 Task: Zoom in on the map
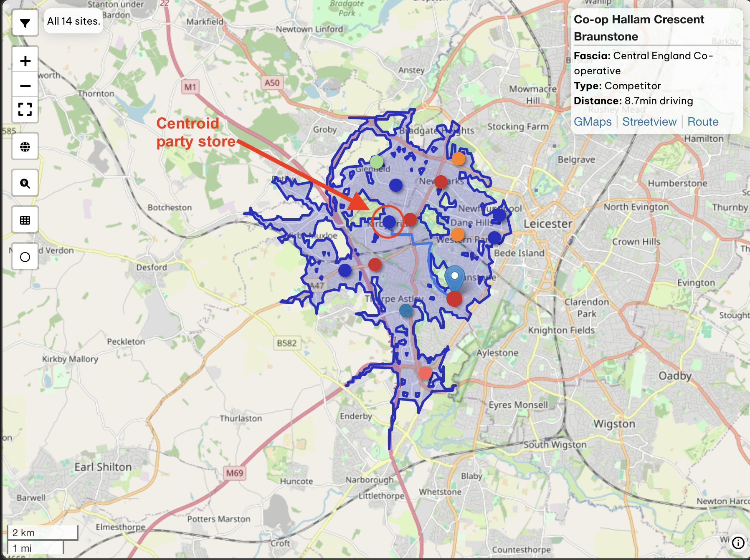[25, 61]
